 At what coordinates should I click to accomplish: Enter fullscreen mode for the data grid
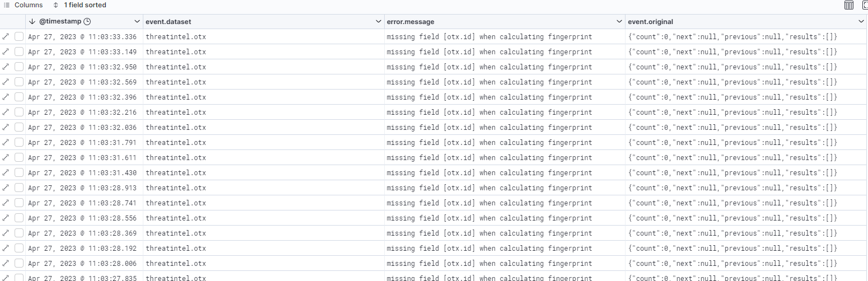[x=865, y=6]
